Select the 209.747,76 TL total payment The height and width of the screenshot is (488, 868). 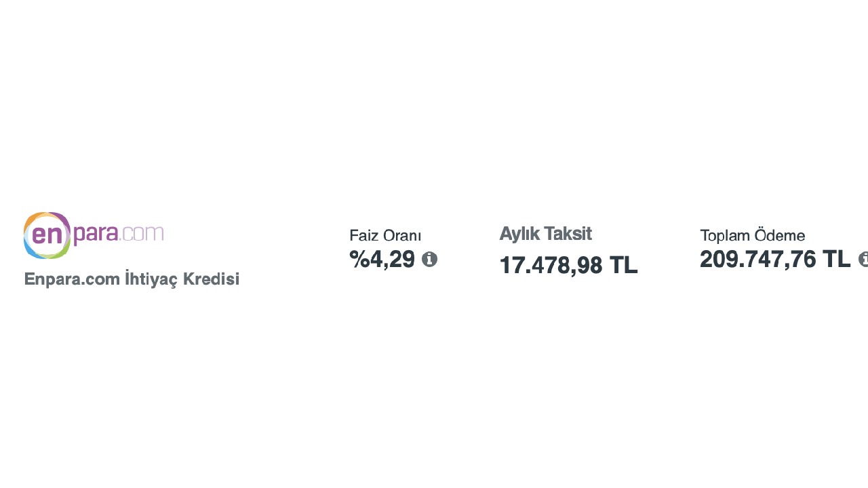click(774, 259)
